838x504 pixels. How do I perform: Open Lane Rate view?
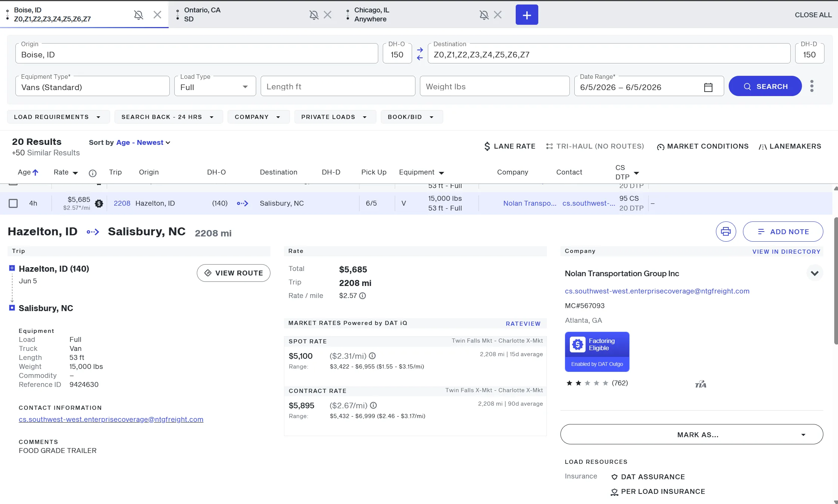[509, 146]
